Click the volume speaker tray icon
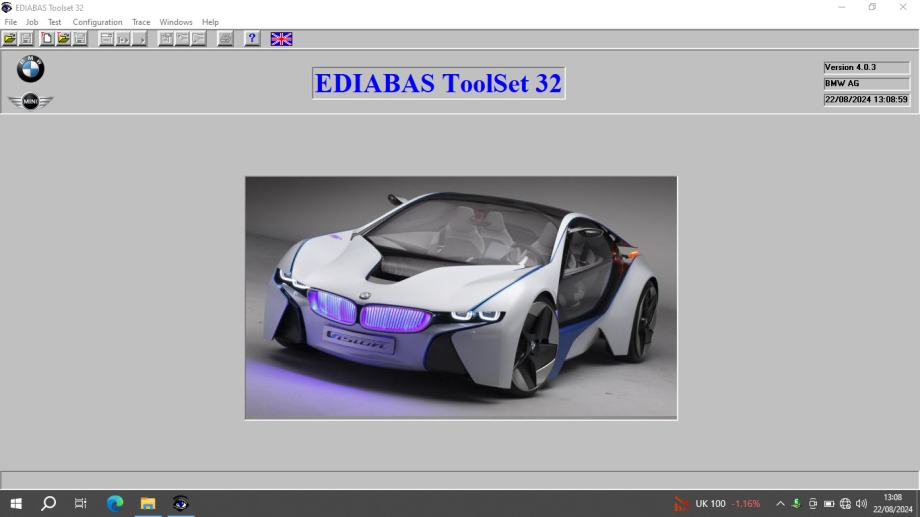The width and height of the screenshot is (920, 517). click(x=861, y=504)
